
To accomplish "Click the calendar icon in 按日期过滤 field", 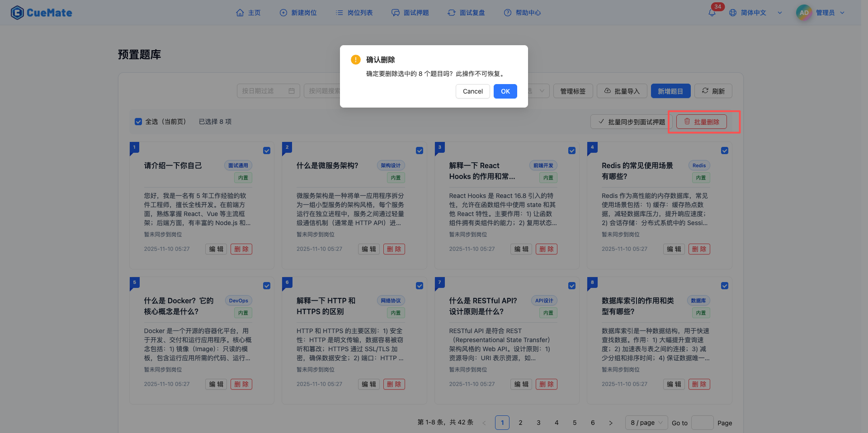I will click(292, 91).
